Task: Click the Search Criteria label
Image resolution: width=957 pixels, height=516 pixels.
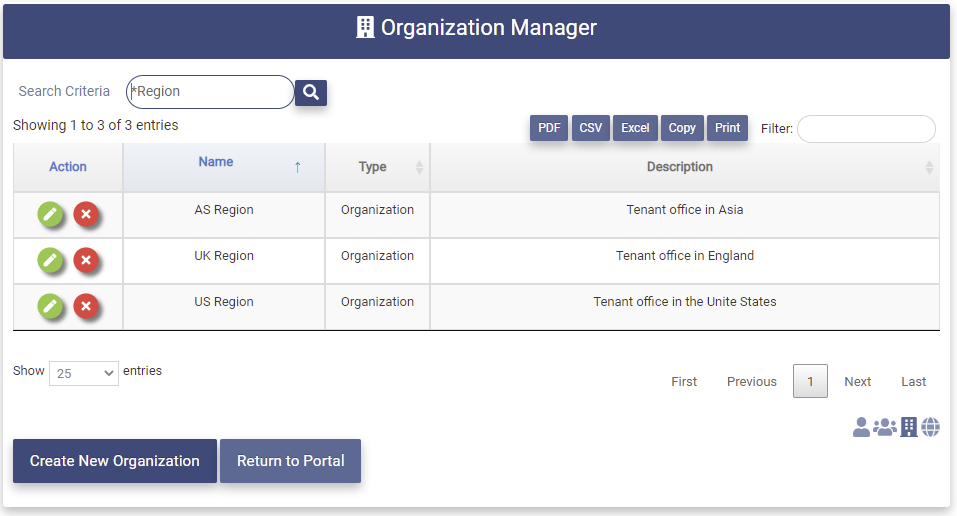Action: (x=64, y=91)
